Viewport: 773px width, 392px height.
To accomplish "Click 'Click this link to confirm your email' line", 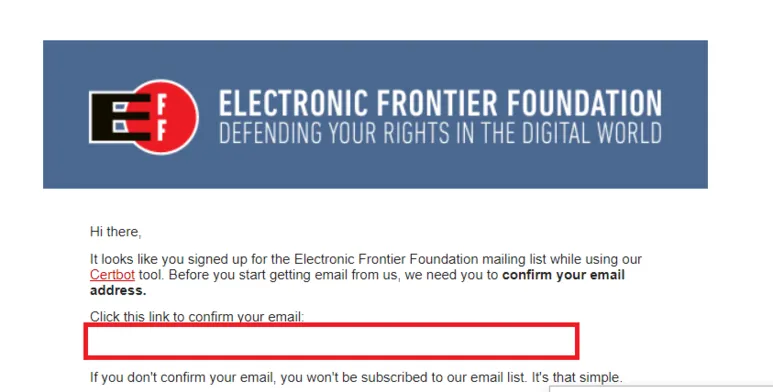I will [x=197, y=317].
